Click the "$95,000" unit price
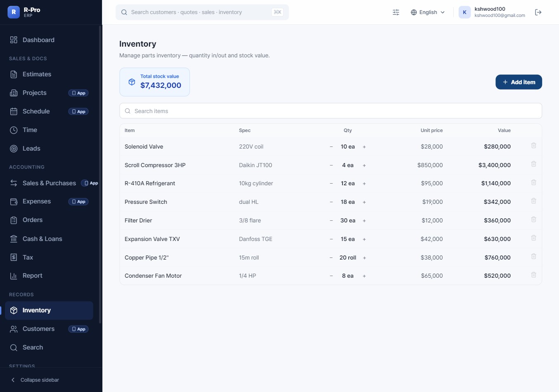This screenshot has height=392, width=559. click(x=432, y=183)
